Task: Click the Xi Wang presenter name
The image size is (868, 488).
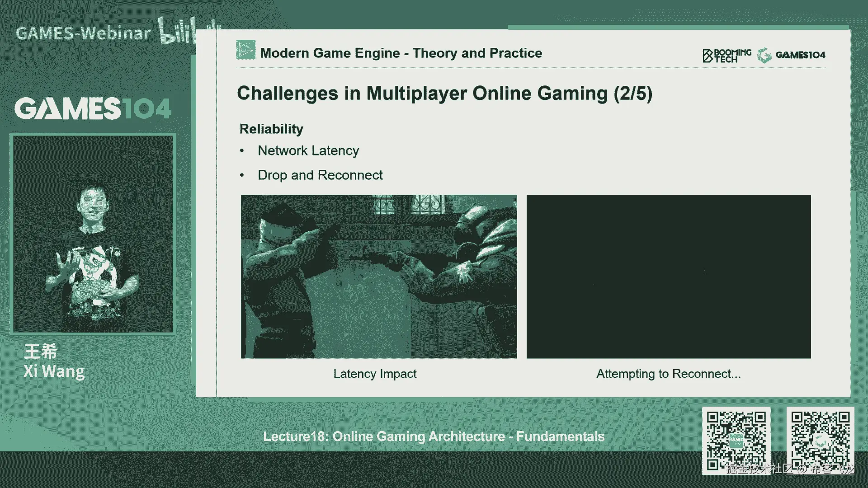Action: (x=54, y=371)
